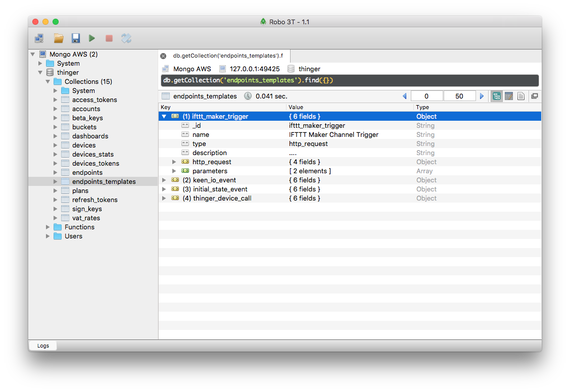Open a file with the folder icon
The width and height of the screenshot is (570, 392).
(59, 38)
